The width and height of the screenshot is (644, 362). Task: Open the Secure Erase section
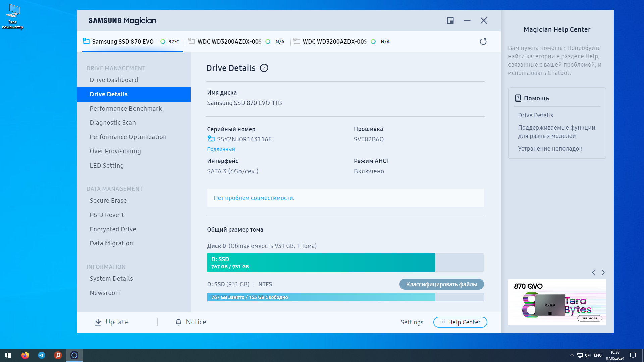108,201
